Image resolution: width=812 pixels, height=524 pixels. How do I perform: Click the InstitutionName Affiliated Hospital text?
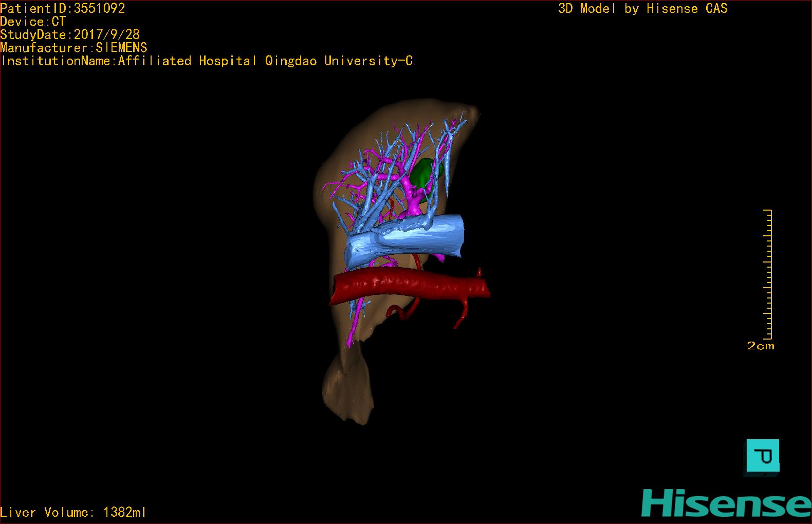[207, 61]
